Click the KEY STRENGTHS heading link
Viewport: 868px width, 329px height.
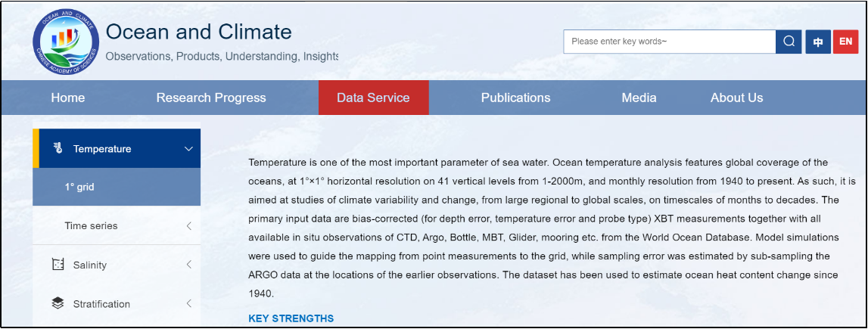click(291, 318)
